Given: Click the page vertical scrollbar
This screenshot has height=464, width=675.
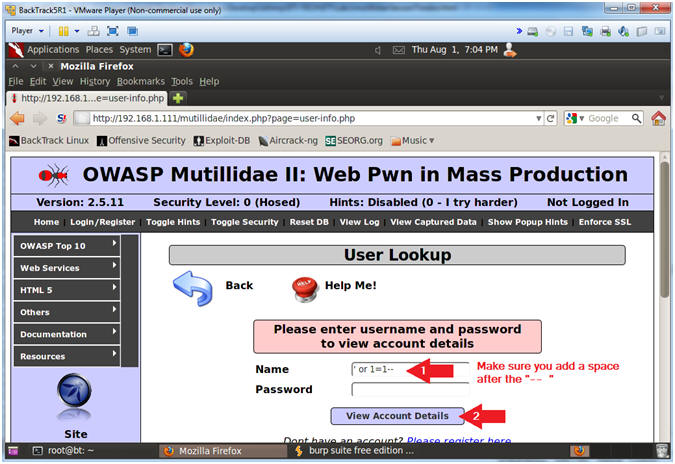Looking at the screenshot, I should [665, 230].
